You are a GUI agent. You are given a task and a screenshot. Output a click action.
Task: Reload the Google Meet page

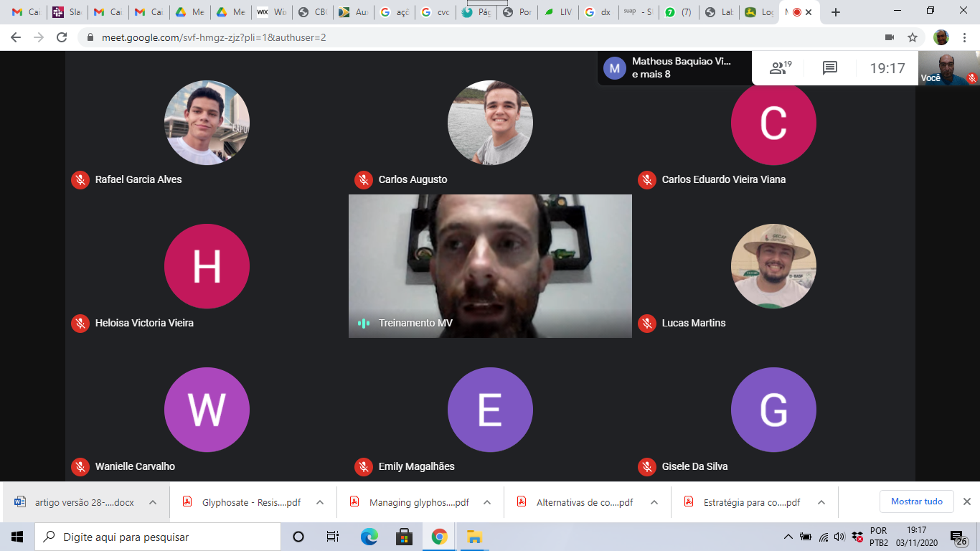pos(62,37)
